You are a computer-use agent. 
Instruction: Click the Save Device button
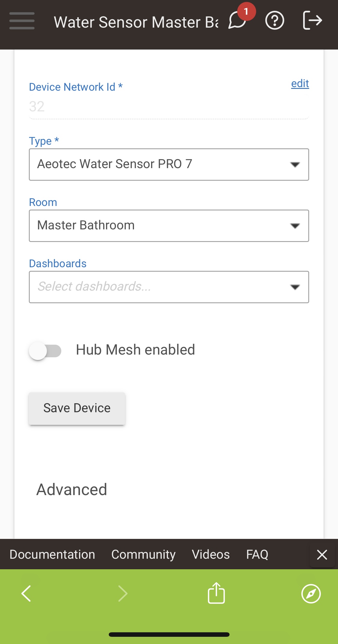click(77, 408)
